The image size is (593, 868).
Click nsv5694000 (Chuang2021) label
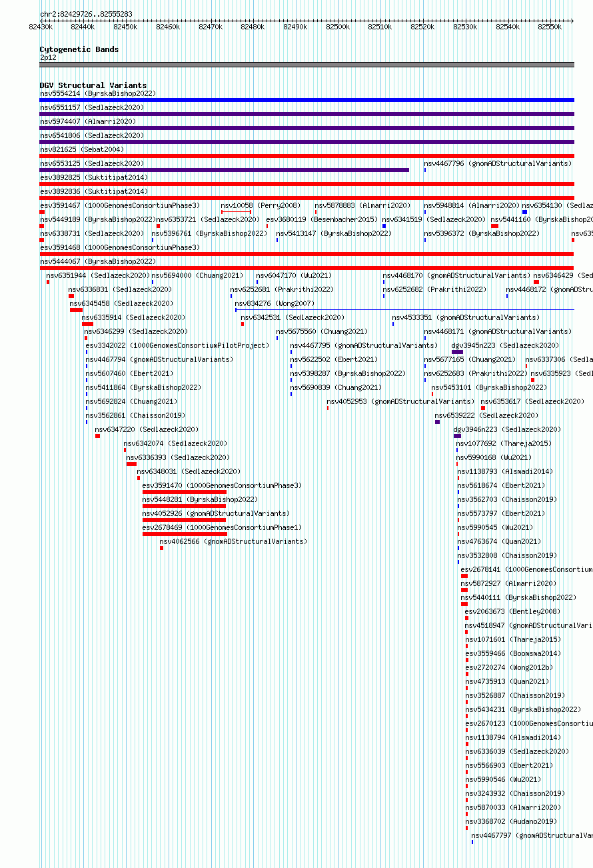coord(197,276)
